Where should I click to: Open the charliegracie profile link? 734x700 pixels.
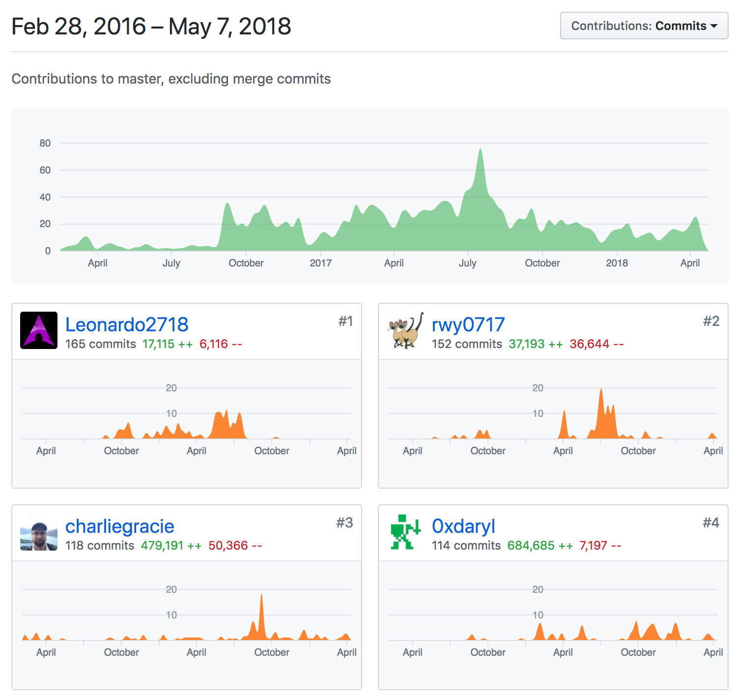click(x=120, y=526)
